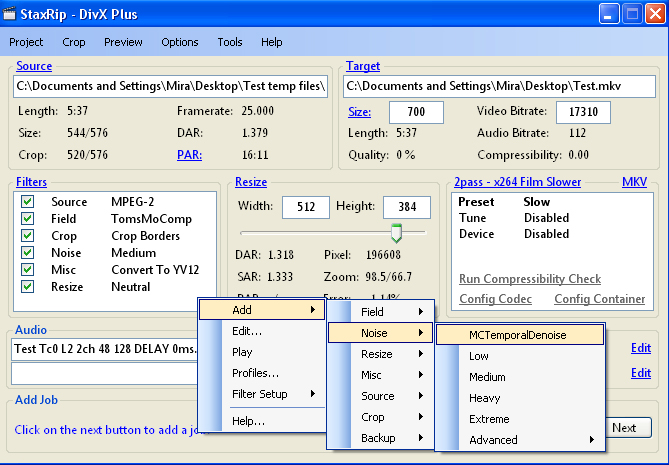The height and width of the screenshot is (465, 669).
Task: Click the Config Container link
Action: (x=599, y=299)
